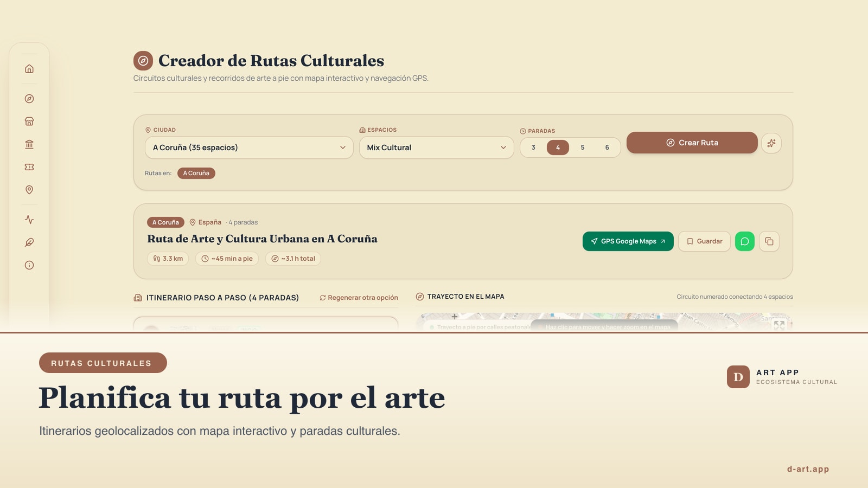Select 6 paradas
The image size is (868, 488).
pyautogui.click(x=607, y=147)
